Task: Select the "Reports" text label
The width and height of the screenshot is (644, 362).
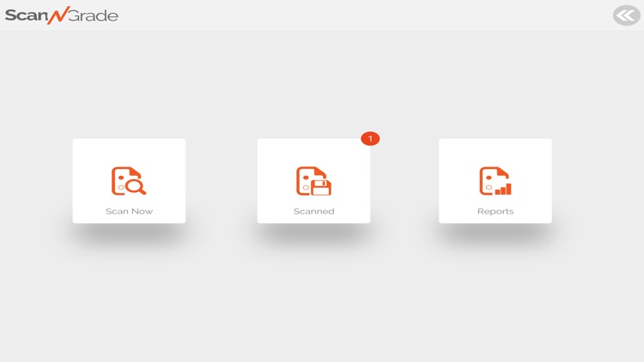Action: click(x=495, y=211)
